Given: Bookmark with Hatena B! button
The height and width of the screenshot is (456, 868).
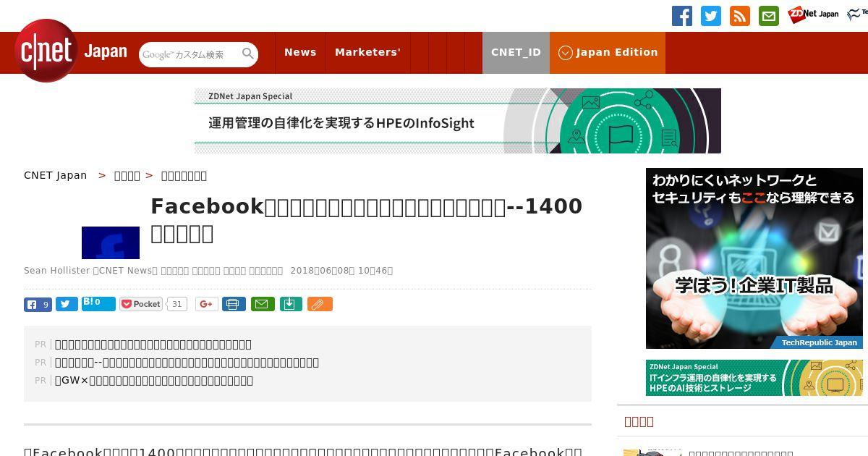Looking at the screenshot, I should (98, 303).
